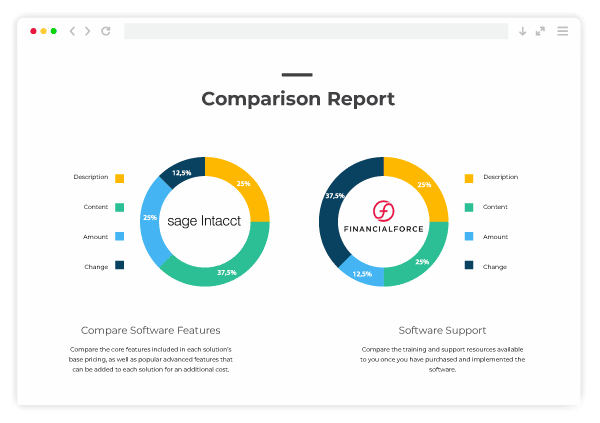Click the paragraph starting "Compare the training and support"

tap(442, 359)
